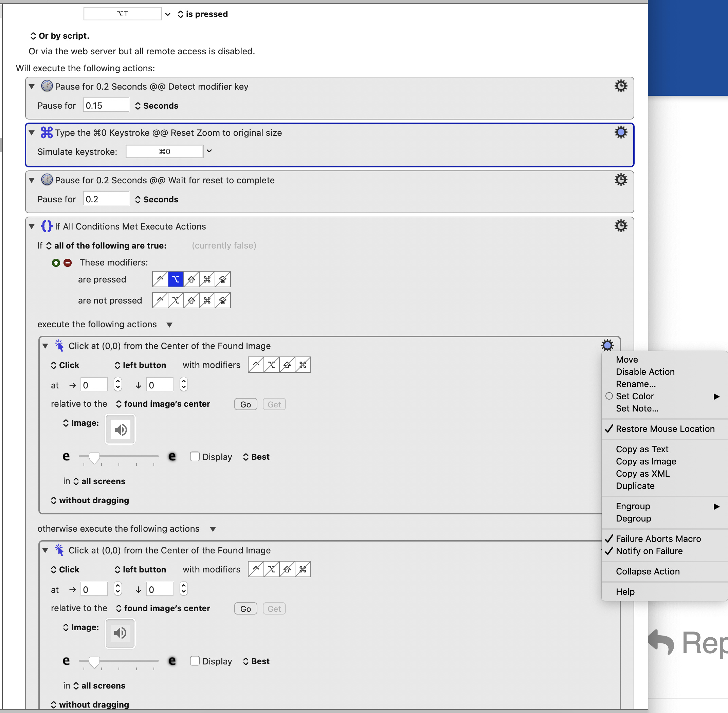
Task: Enable Display checkbox in otherwise Click action
Action: [195, 661]
